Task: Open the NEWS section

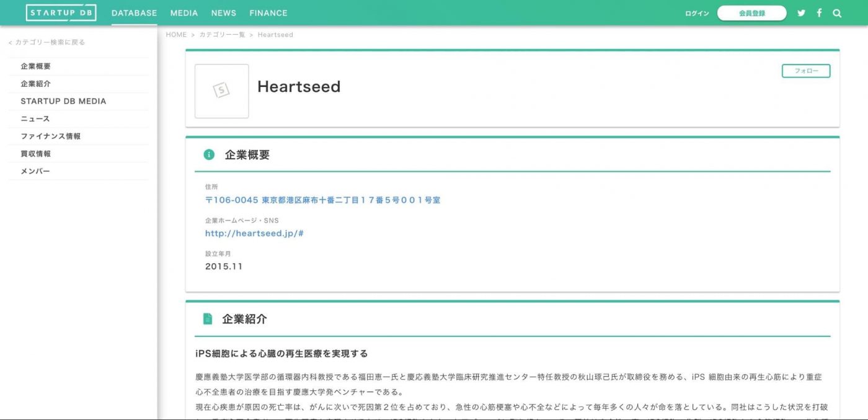Action: pyautogui.click(x=223, y=12)
